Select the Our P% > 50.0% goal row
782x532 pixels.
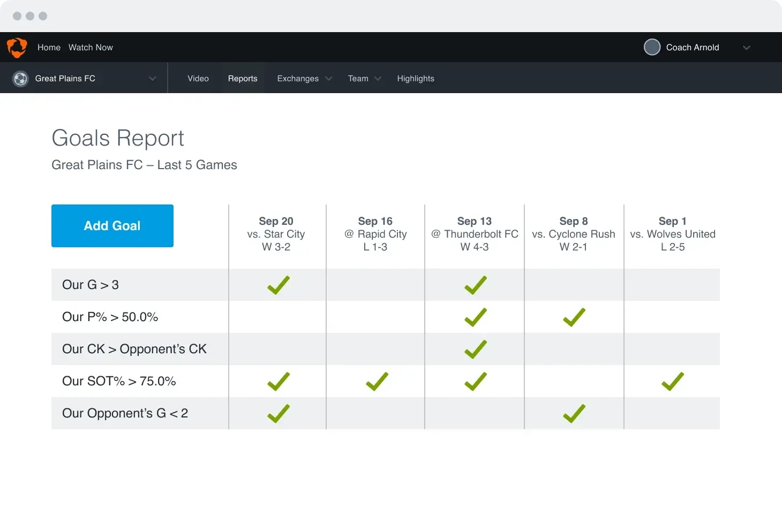click(x=110, y=317)
